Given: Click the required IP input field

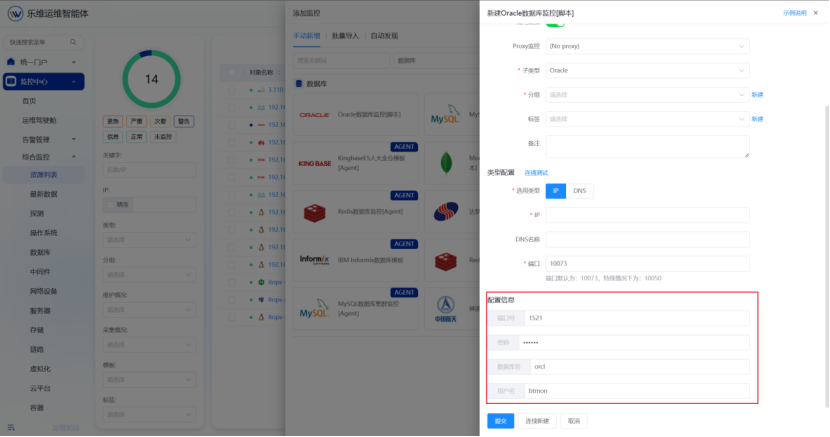Looking at the screenshot, I should pos(647,215).
